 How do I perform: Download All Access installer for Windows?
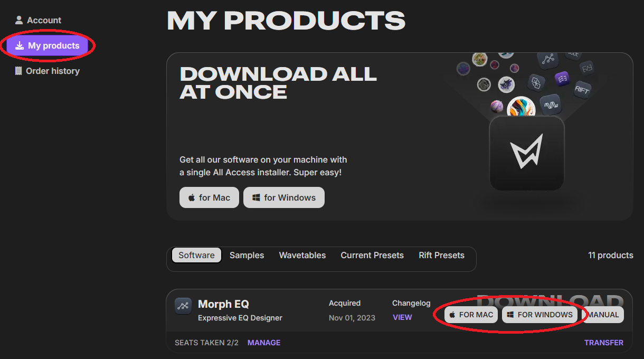[x=284, y=197]
